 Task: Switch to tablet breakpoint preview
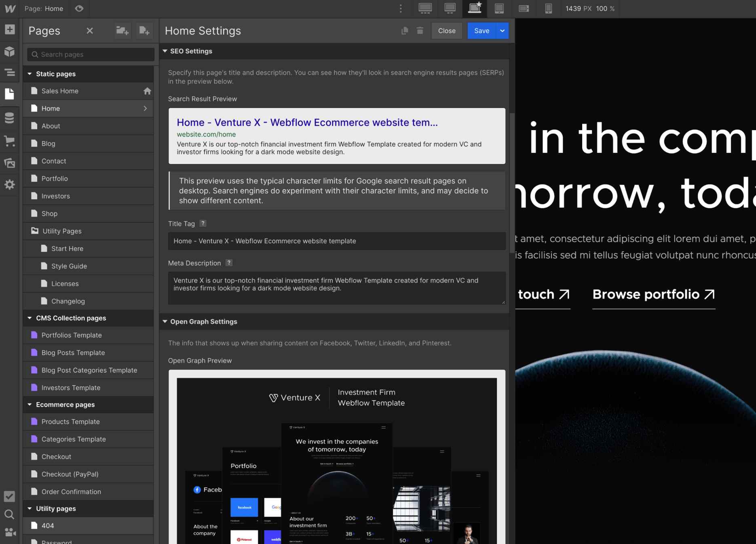click(499, 8)
